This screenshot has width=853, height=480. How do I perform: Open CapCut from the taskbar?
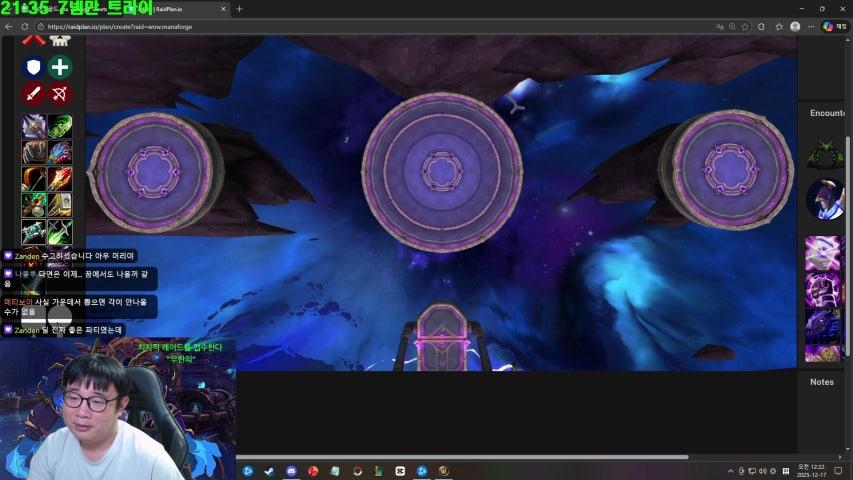click(400, 471)
